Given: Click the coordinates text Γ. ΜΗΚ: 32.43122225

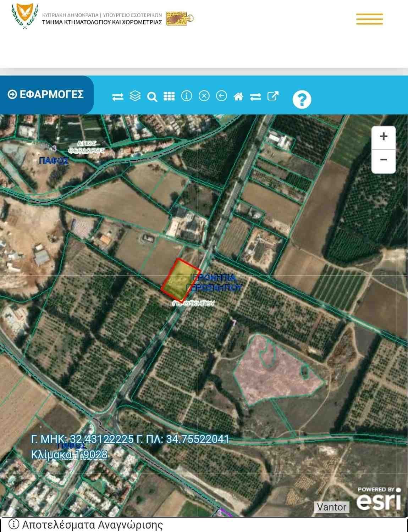Looking at the screenshot, I should 82,439.
